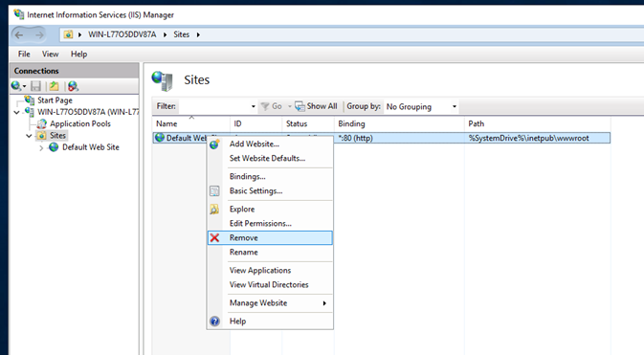Click the red X Remove icon
This screenshot has height=355, width=644.
(x=214, y=238)
